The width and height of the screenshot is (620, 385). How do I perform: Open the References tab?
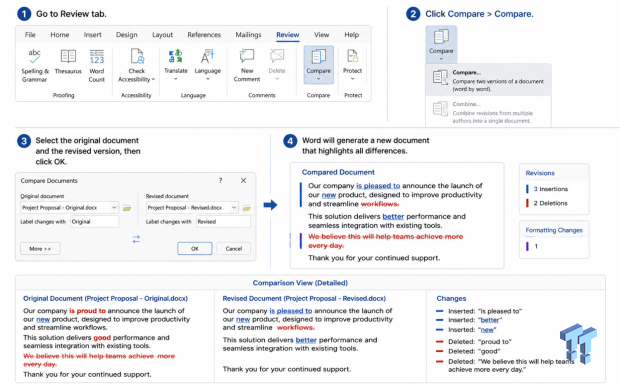pos(204,35)
